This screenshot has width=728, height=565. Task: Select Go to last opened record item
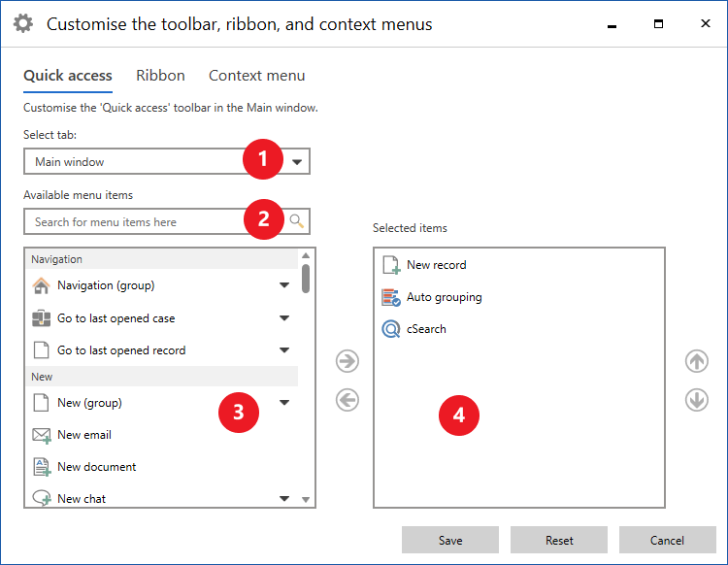161,350
